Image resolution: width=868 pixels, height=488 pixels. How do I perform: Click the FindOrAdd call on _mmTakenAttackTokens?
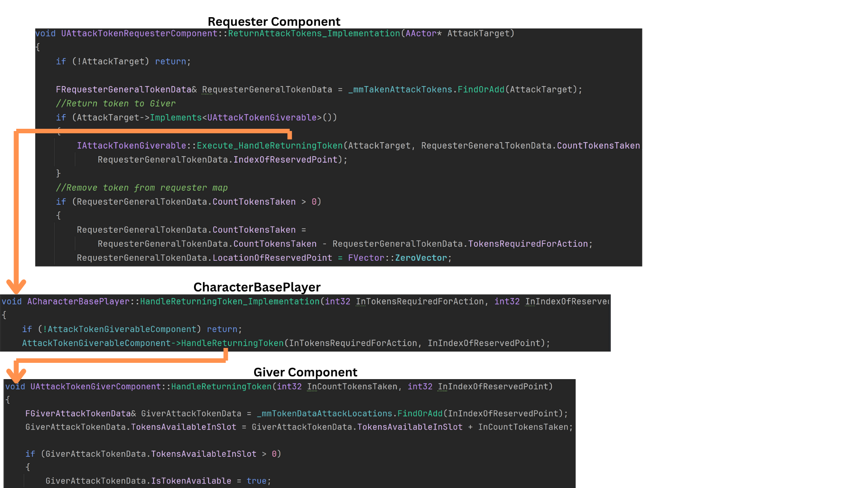coord(481,89)
